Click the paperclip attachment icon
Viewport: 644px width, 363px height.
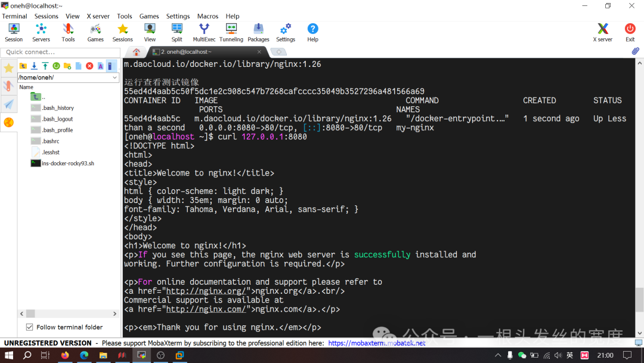click(636, 51)
